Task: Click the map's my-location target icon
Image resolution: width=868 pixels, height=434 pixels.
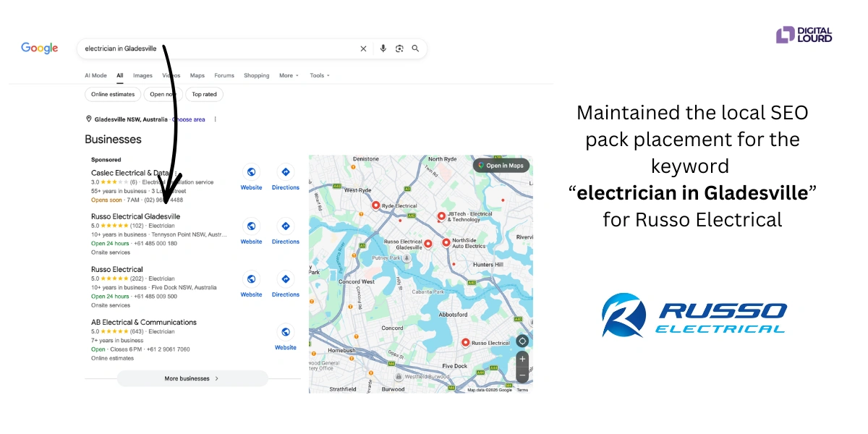Action: point(522,341)
